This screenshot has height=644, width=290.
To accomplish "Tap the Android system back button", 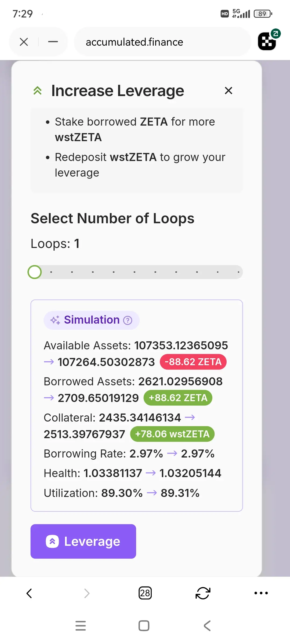I will pyautogui.click(x=207, y=626).
